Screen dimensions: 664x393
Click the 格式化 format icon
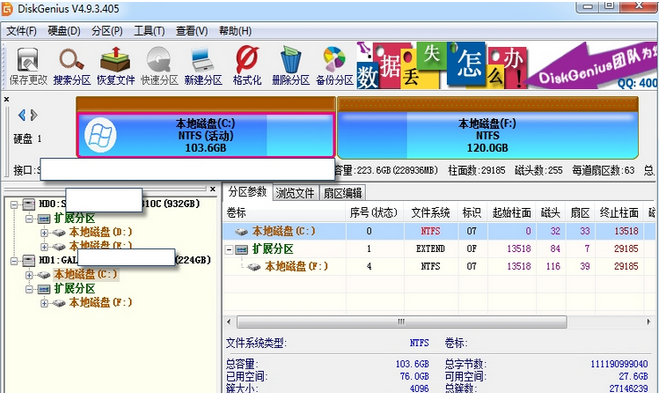247,66
